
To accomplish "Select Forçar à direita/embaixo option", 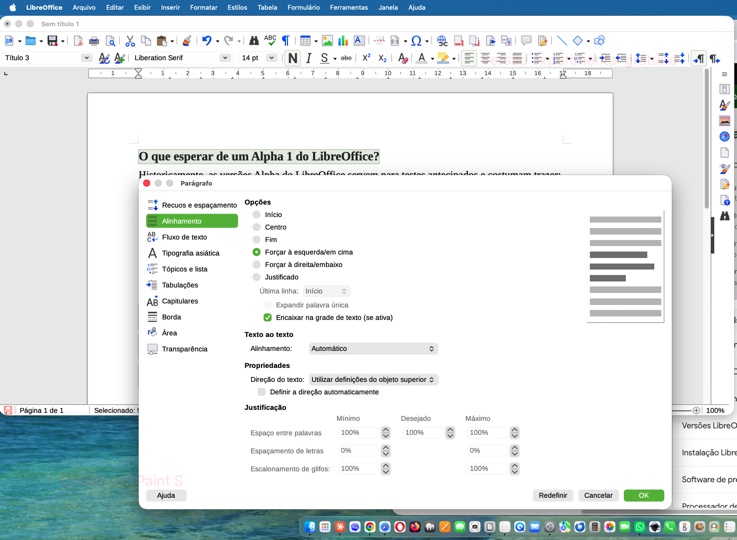I will point(256,265).
